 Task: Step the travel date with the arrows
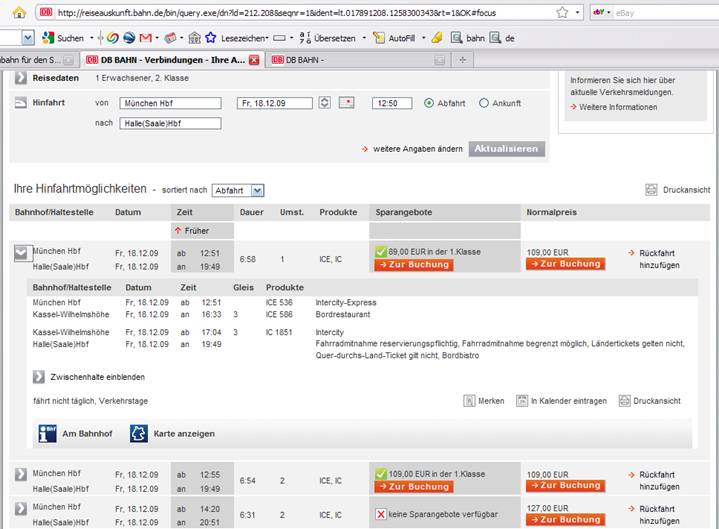click(324, 103)
